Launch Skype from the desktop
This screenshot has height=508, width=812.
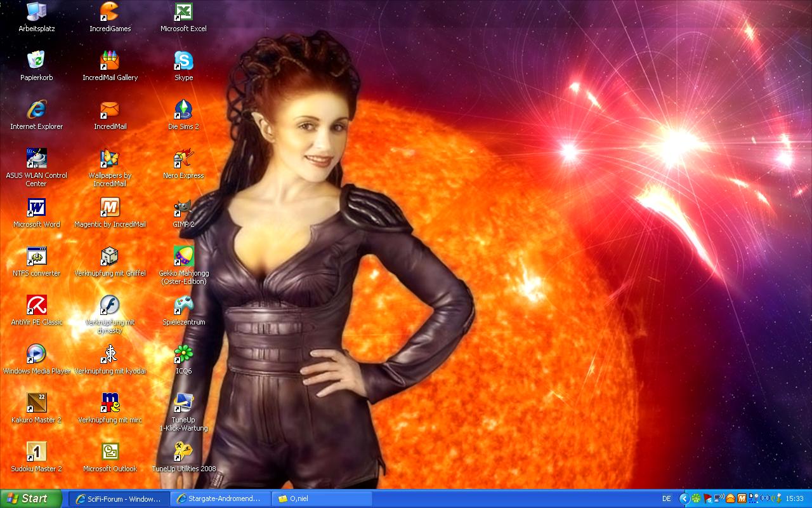[x=183, y=61]
